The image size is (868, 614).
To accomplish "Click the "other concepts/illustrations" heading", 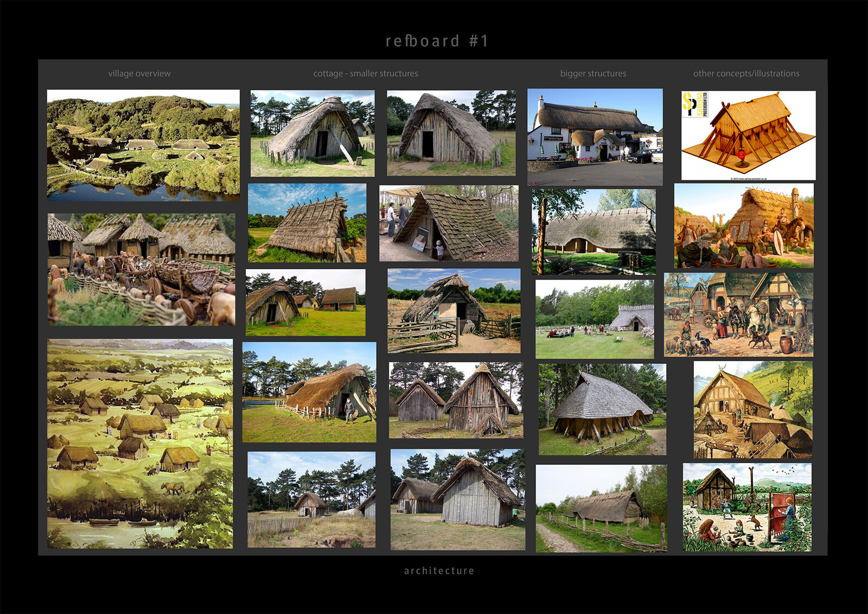I will [x=746, y=73].
